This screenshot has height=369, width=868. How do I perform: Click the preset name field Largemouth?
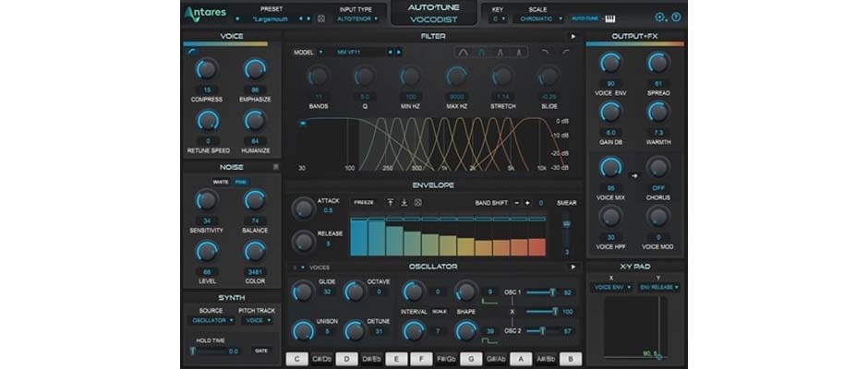click(x=271, y=18)
